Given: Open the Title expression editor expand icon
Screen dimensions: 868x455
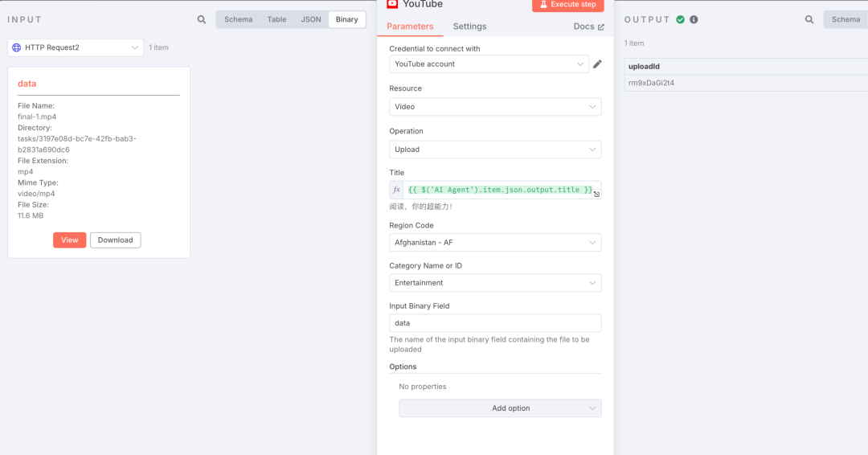Looking at the screenshot, I should pyautogui.click(x=596, y=194).
